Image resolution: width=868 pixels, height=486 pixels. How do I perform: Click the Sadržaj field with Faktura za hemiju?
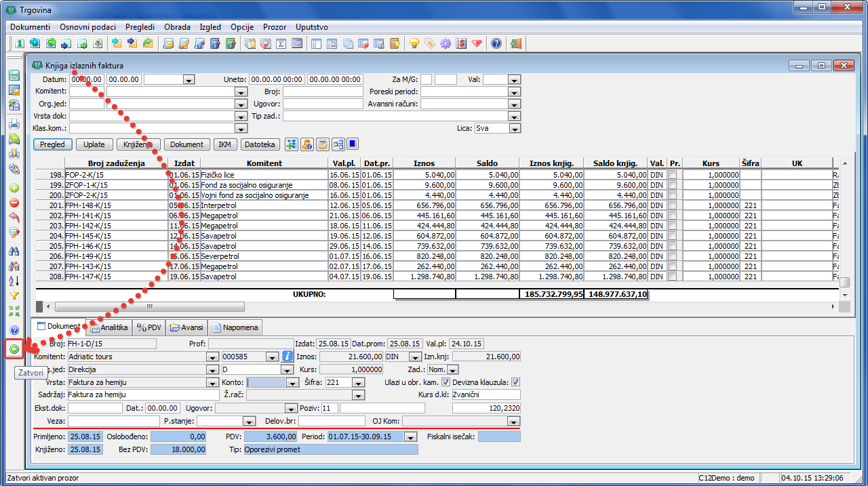click(142, 395)
